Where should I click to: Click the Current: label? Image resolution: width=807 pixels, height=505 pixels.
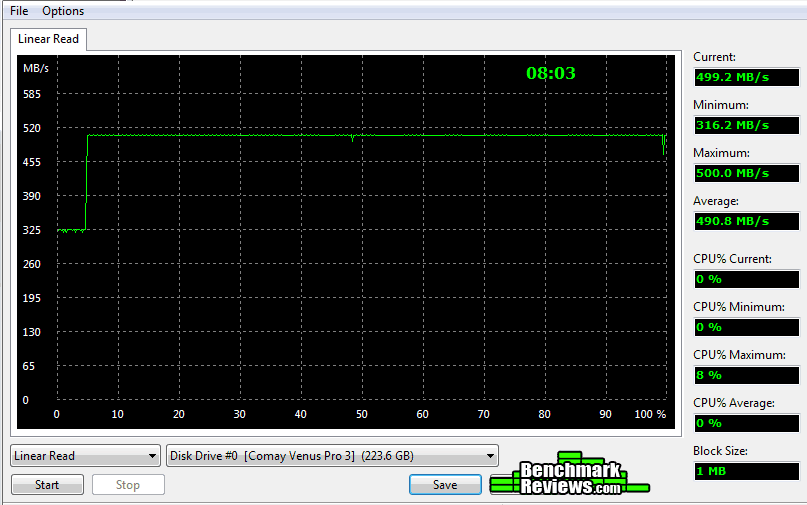click(714, 57)
